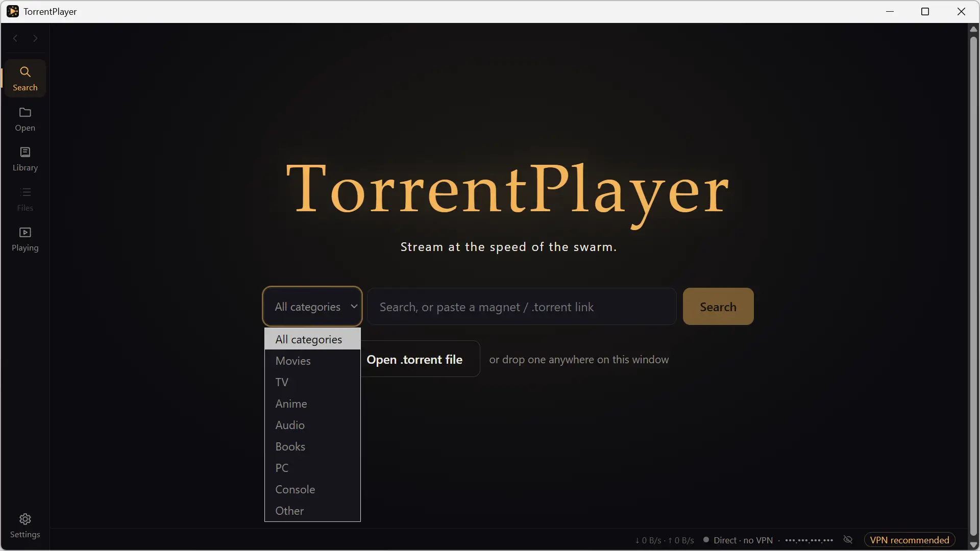Open the Search tab in the sidebar
The image size is (980, 551).
coord(25,79)
